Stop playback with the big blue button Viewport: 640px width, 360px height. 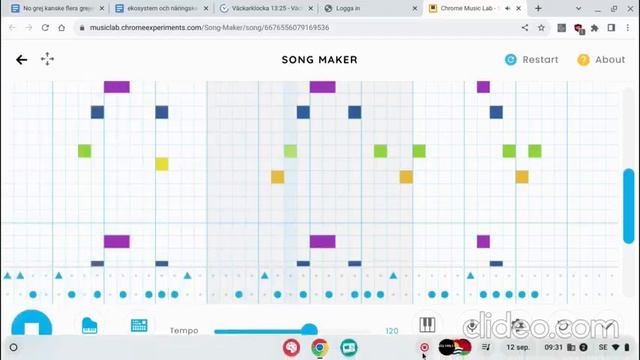coord(32,324)
